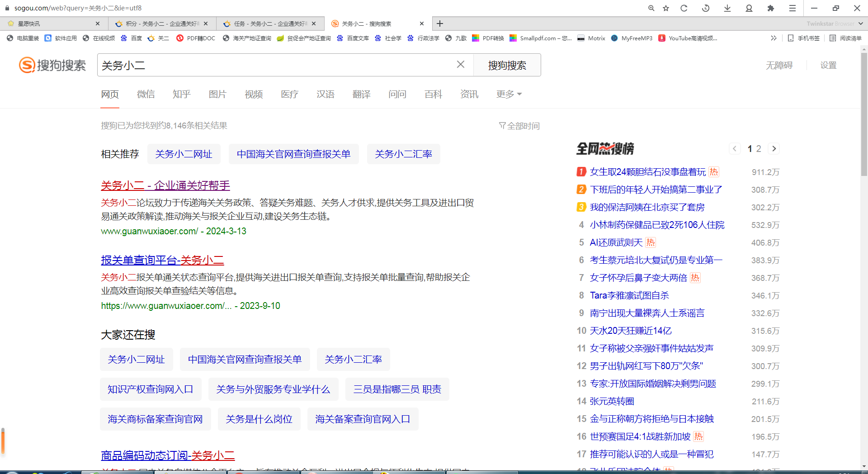
Task: Click suggestion 关务与外贸服务专业学什么
Action: coord(273,389)
